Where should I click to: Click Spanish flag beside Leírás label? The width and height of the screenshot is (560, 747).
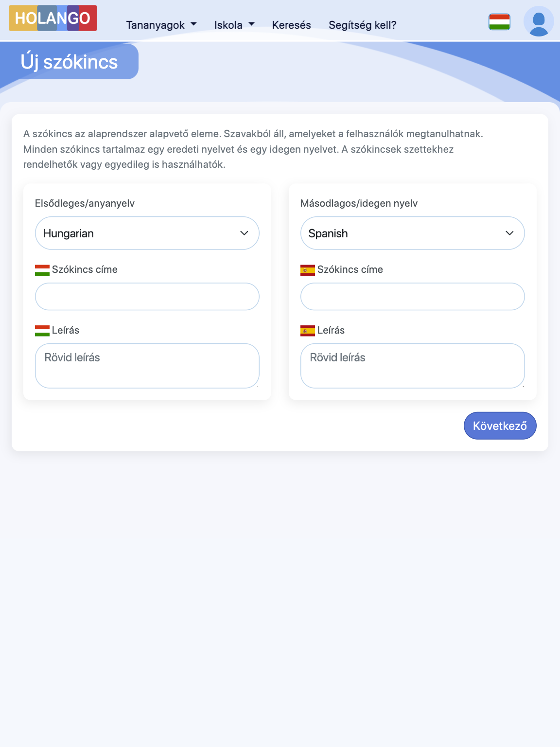tap(308, 331)
